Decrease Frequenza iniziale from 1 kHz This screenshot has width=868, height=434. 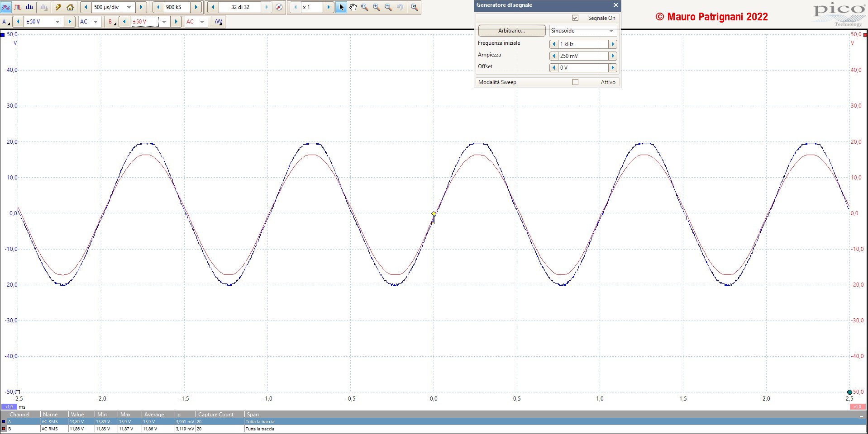coord(553,44)
